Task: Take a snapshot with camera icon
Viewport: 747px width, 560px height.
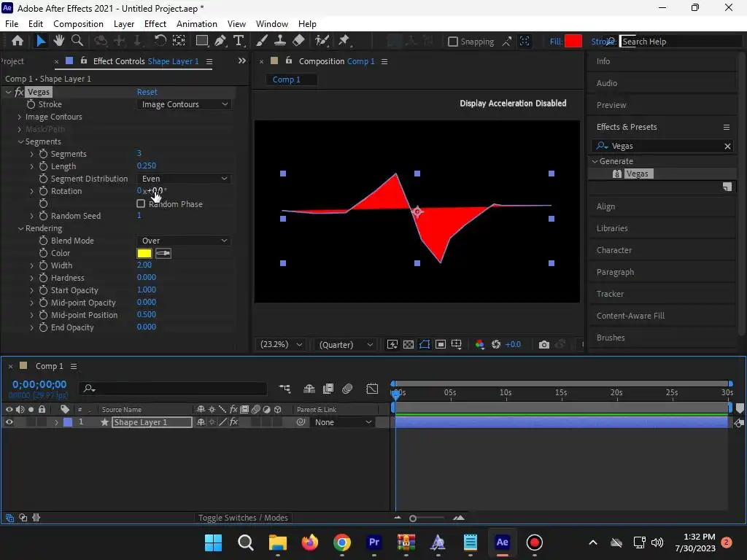Action: tap(543, 344)
